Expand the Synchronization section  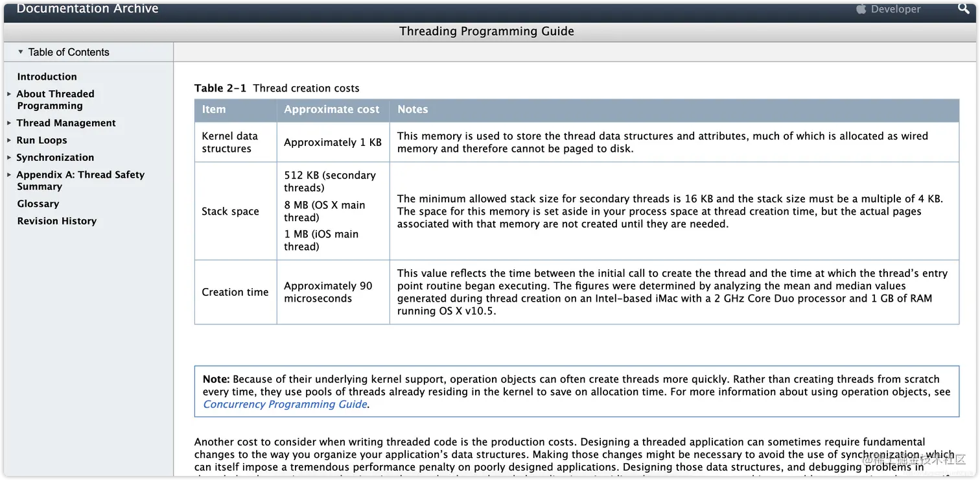point(8,157)
